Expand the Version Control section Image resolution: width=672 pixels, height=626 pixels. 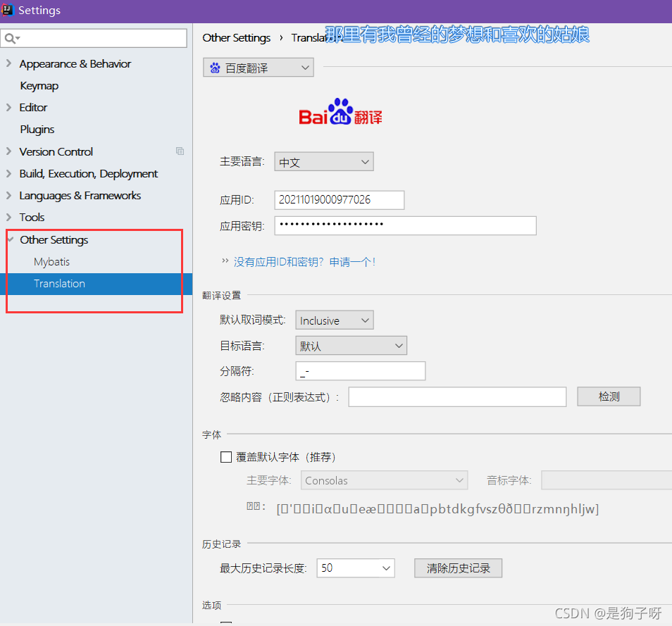(x=8, y=151)
